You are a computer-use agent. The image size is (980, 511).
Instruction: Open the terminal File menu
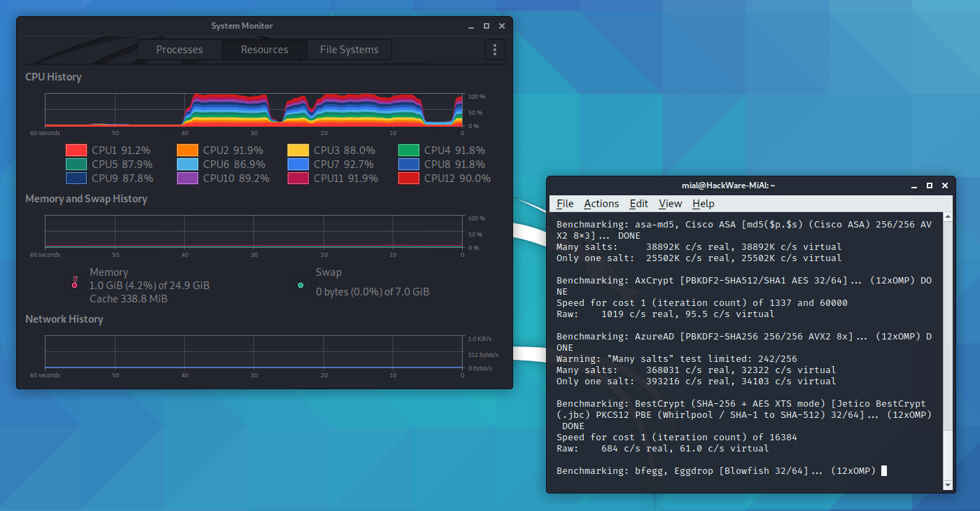[x=565, y=204]
